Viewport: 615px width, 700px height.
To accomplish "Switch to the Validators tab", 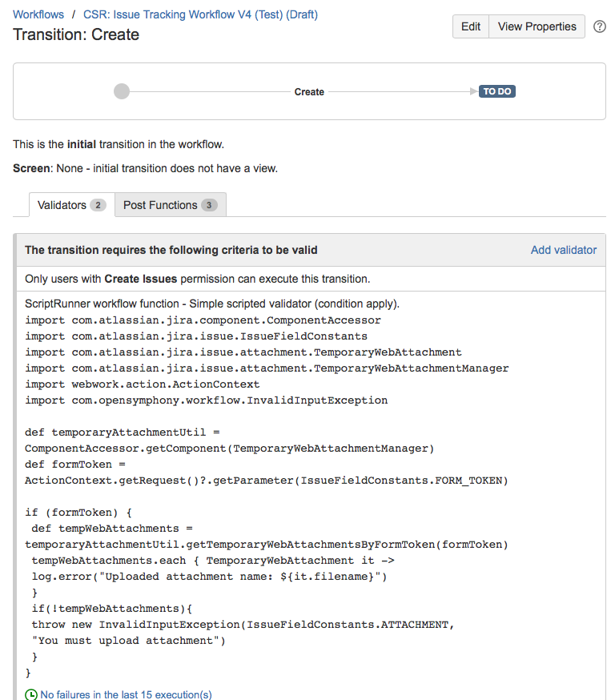I will tap(71, 205).
